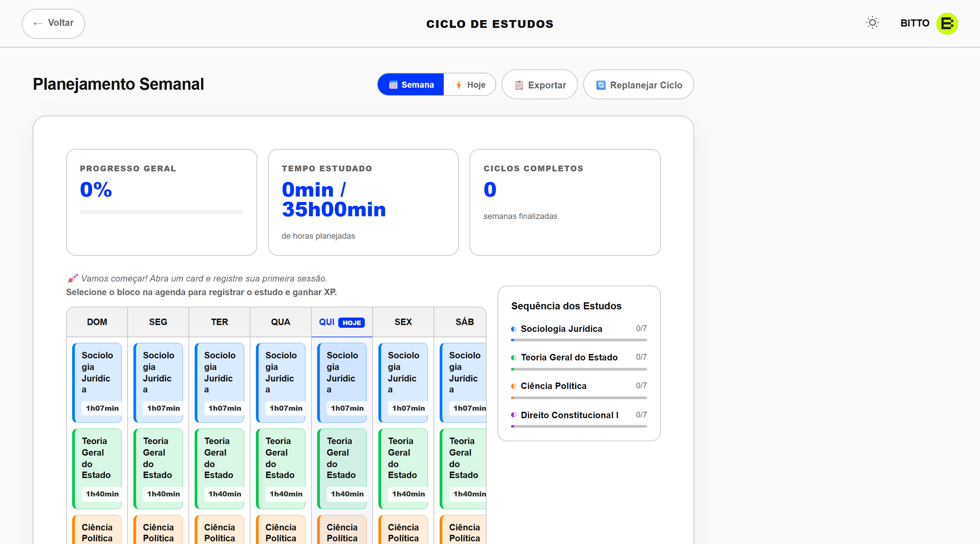Open Tuesday's Sociologia Jurídica block
Screen dimensions: 980x544
[219, 383]
